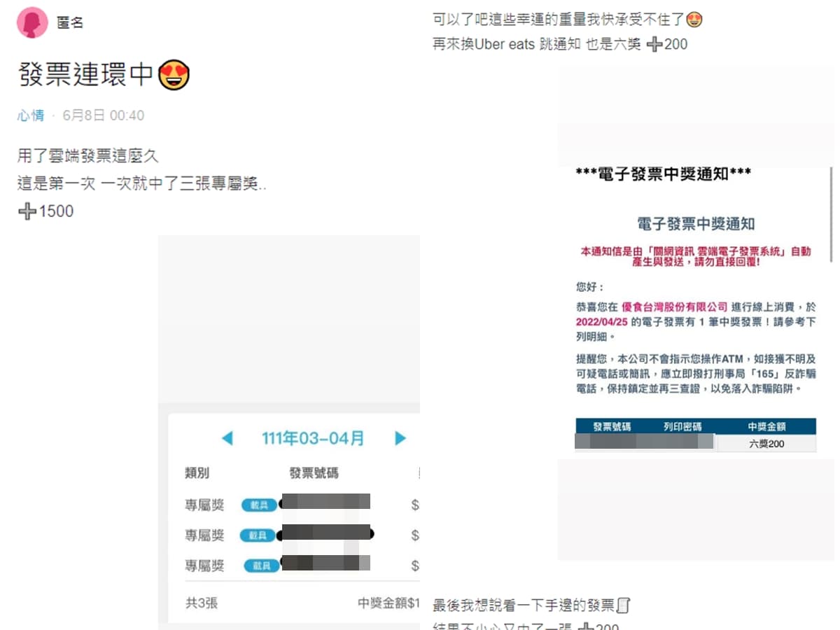Click the 電子發票中獎通知 heading in email
Image resolution: width=840 pixels, height=630 pixels.
tap(696, 224)
